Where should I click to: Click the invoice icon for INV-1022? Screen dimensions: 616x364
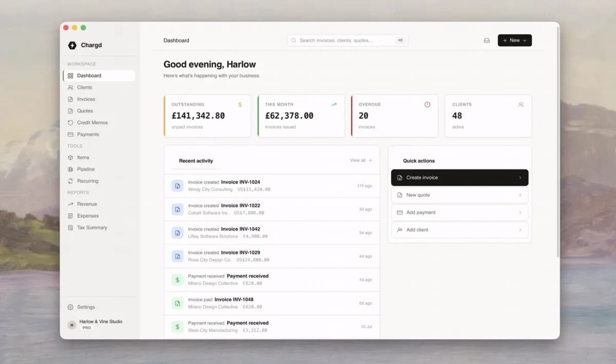tap(177, 209)
